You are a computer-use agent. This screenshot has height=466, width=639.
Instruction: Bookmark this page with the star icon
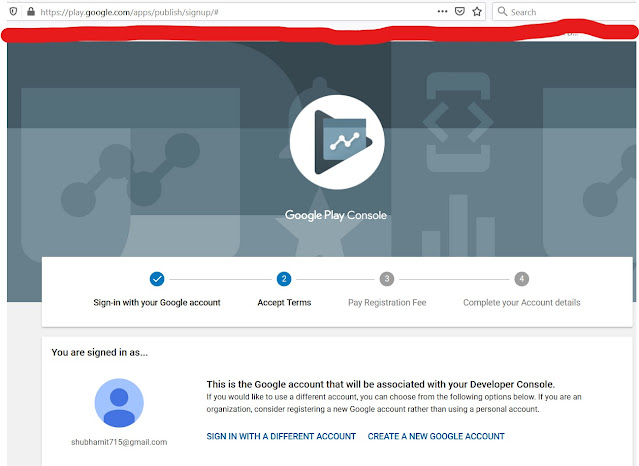477,11
